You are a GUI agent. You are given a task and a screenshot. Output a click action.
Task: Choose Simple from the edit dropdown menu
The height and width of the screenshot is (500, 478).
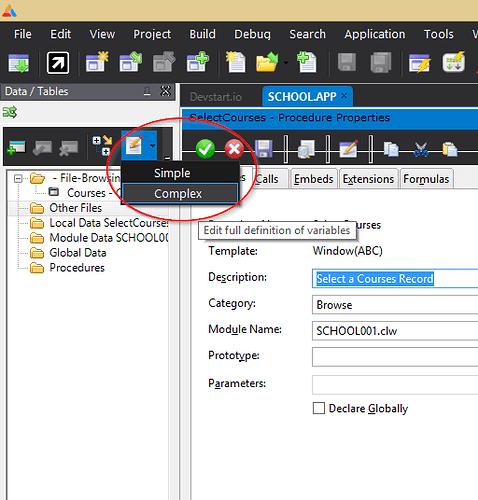click(172, 173)
